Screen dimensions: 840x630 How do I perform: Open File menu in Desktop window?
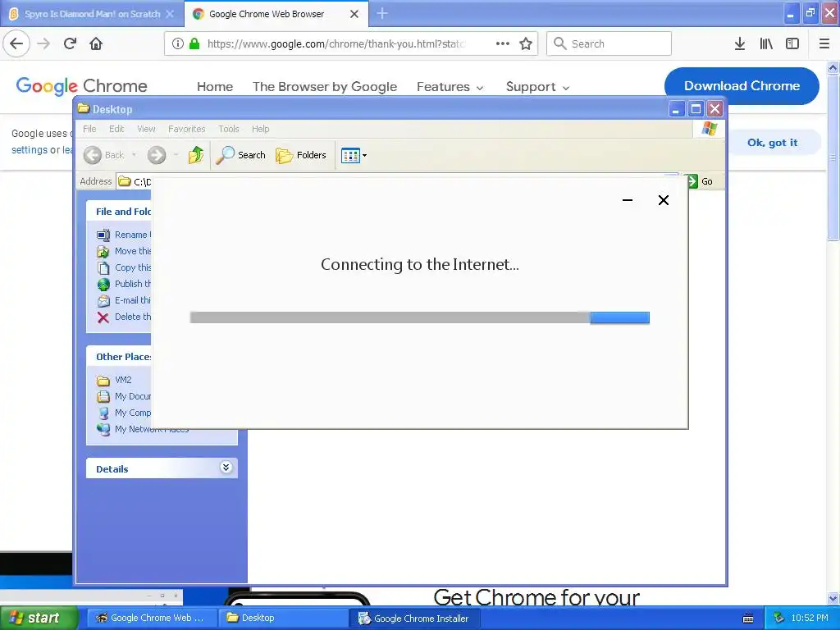89,129
